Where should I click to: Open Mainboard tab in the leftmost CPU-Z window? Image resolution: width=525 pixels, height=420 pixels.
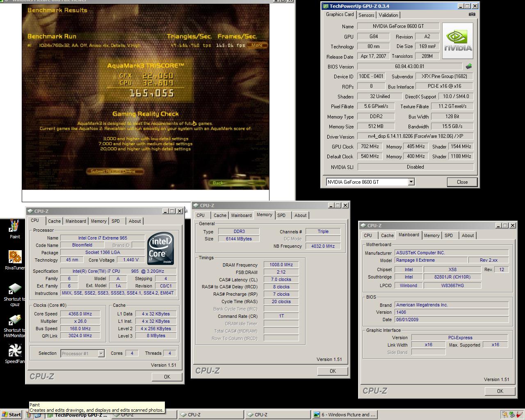click(76, 221)
